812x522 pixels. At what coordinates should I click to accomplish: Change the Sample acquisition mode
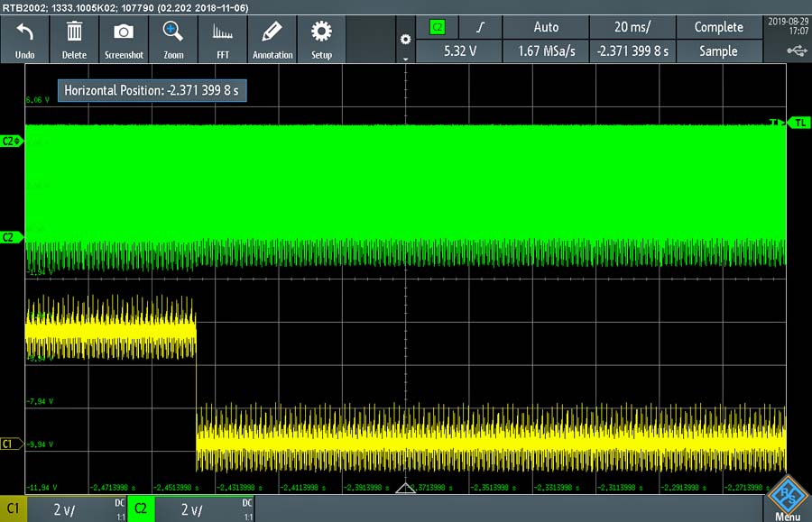[719, 51]
